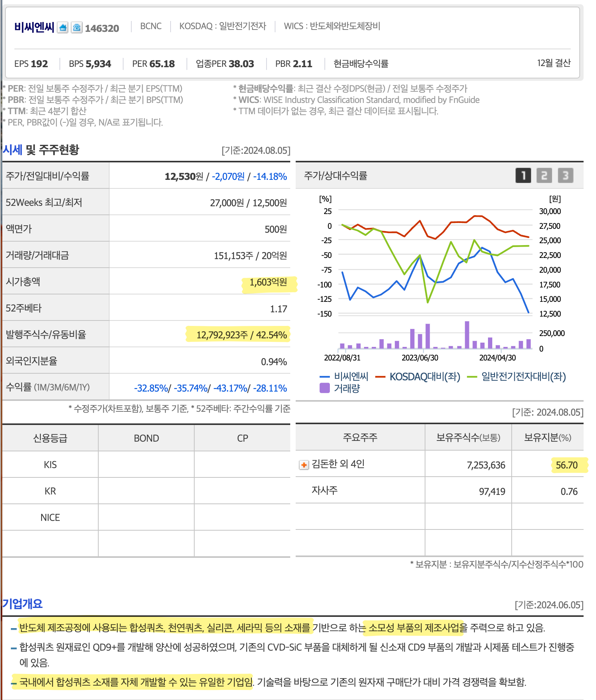Select the 1Y return -28.11%
596x700 pixels.
pyautogui.click(x=270, y=388)
